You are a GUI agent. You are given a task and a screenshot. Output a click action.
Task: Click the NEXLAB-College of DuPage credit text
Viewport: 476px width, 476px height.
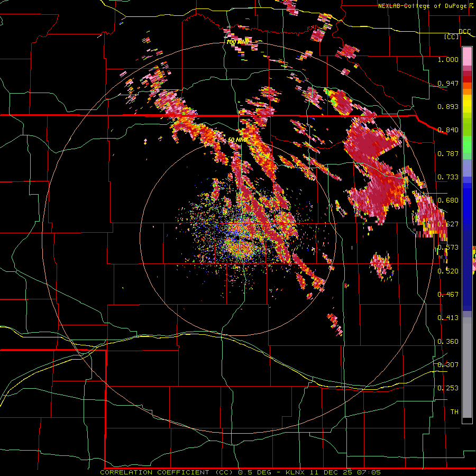(x=426, y=6)
